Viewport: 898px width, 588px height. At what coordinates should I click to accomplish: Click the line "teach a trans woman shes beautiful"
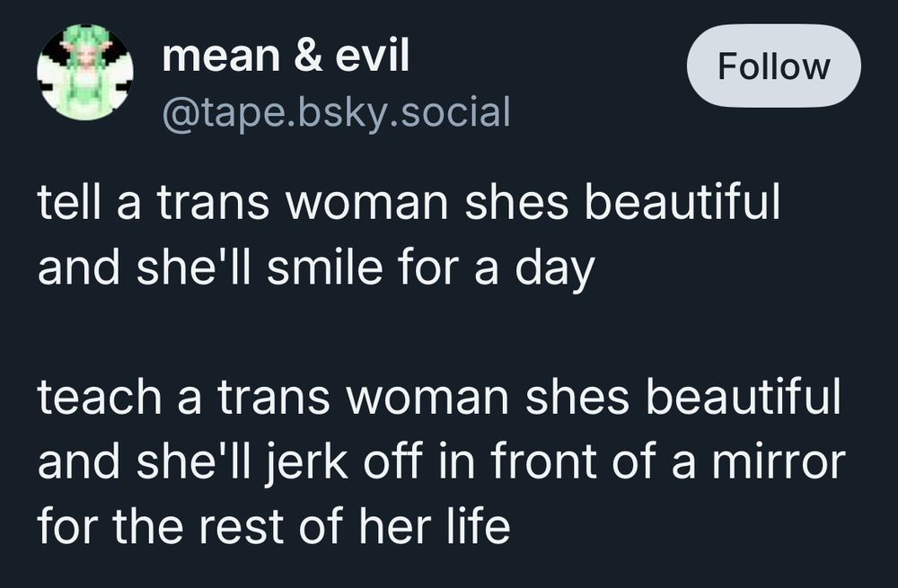(439, 398)
